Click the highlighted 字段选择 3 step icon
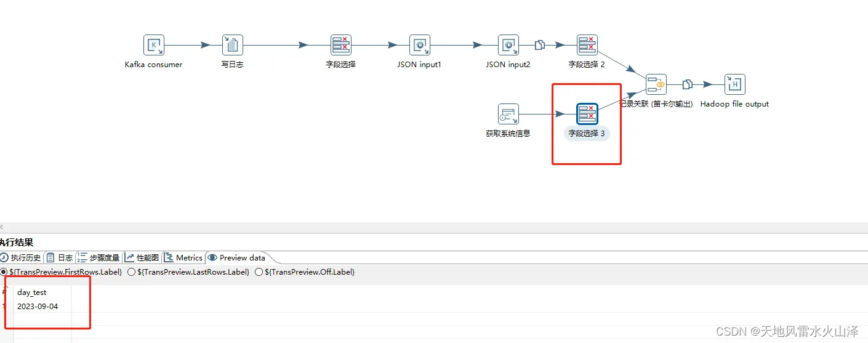Viewport: 868px width, 343px height. tap(587, 114)
